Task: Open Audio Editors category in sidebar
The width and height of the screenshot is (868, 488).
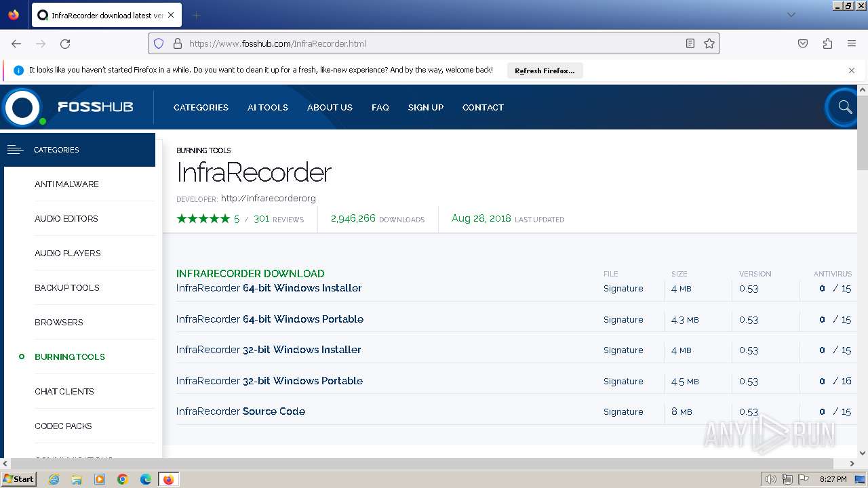Action: (x=66, y=219)
